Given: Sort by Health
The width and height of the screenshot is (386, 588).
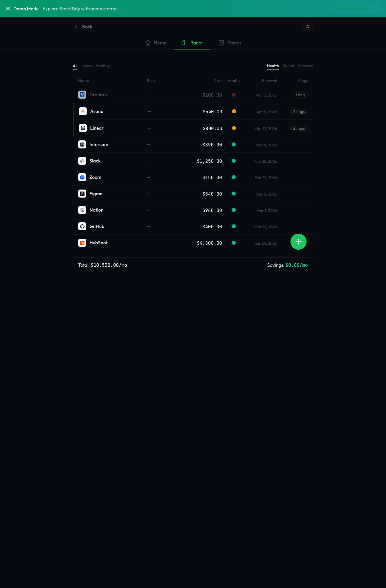Looking at the screenshot, I should 273,66.
